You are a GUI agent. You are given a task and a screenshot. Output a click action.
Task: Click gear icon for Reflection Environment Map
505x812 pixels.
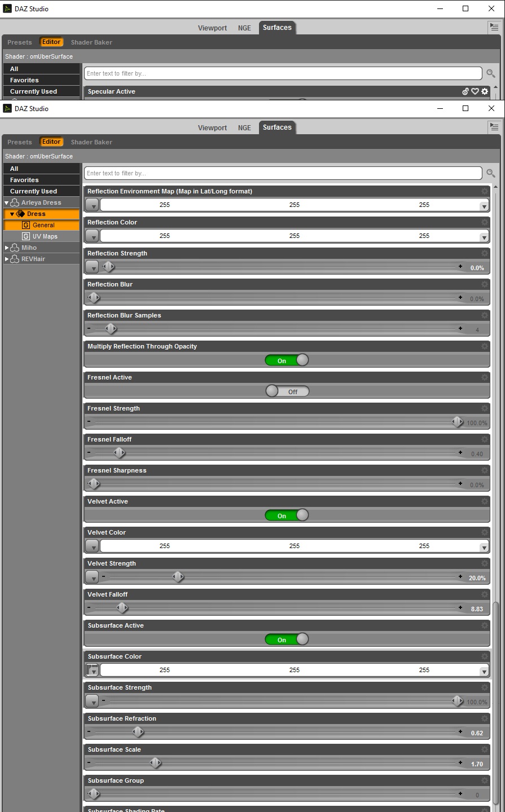click(484, 191)
